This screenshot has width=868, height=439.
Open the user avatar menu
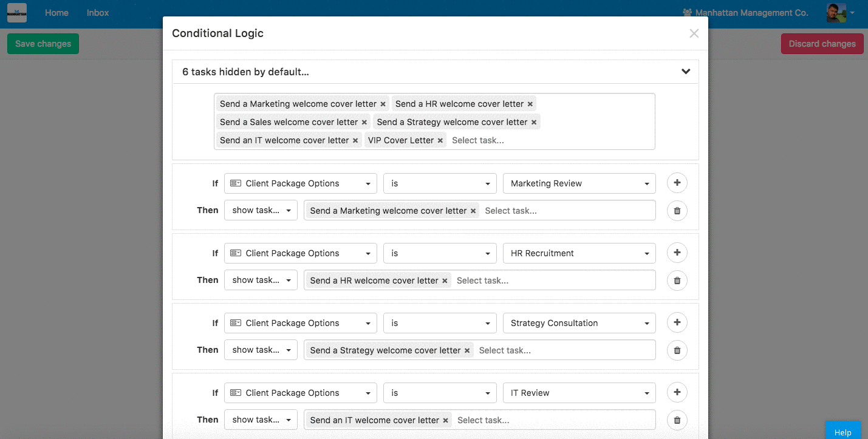840,13
